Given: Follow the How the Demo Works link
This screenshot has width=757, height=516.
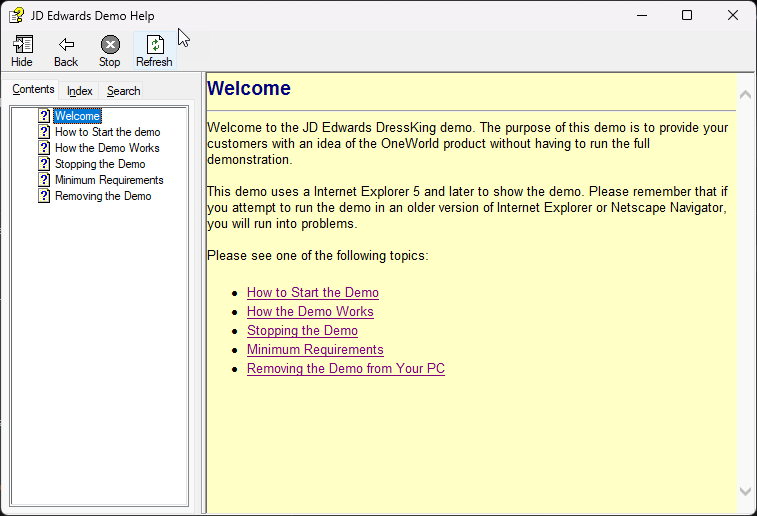Looking at the screenshot, I should coord(310,312).
